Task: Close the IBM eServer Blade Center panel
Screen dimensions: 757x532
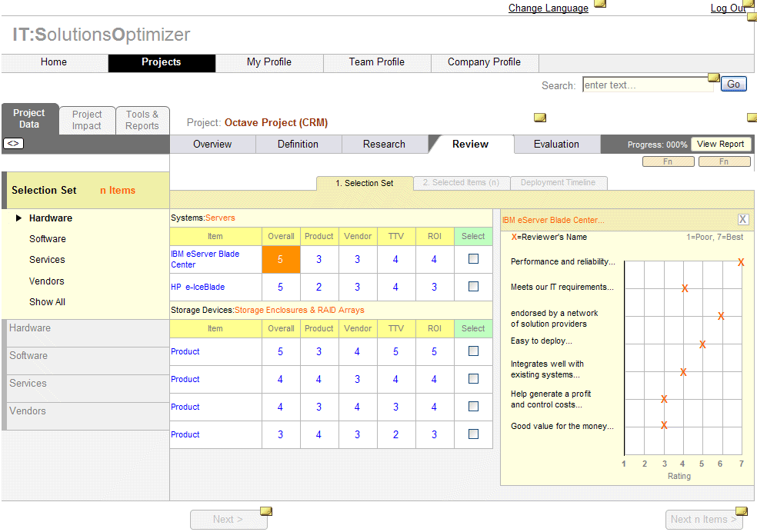Action: tap(743, 219)
